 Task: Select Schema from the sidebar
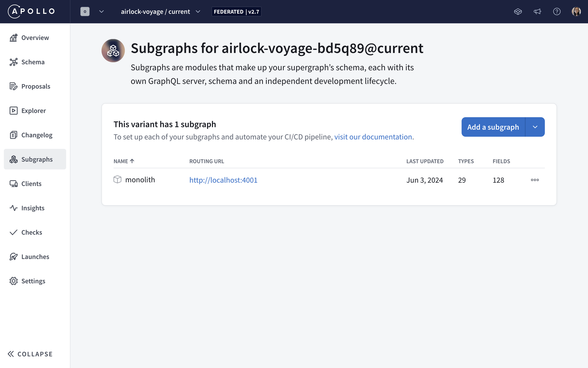click(33, 62)
